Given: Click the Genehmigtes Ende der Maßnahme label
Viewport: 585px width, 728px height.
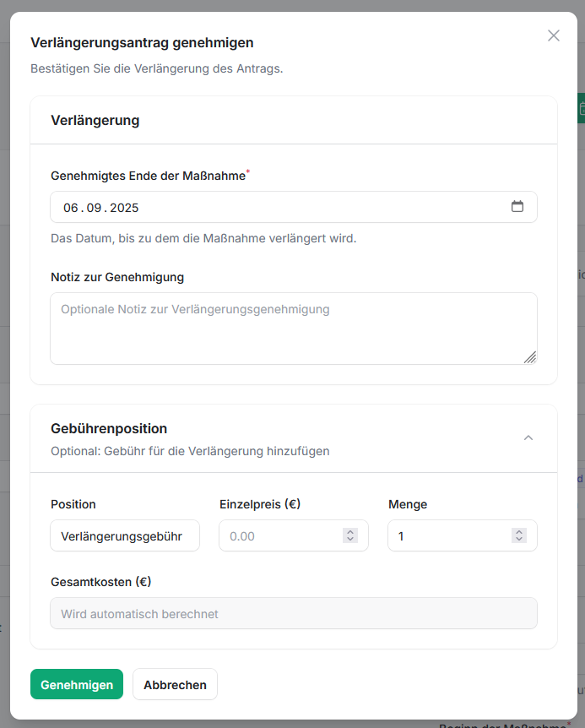Looking at the screenshot, I should point(148,177).
